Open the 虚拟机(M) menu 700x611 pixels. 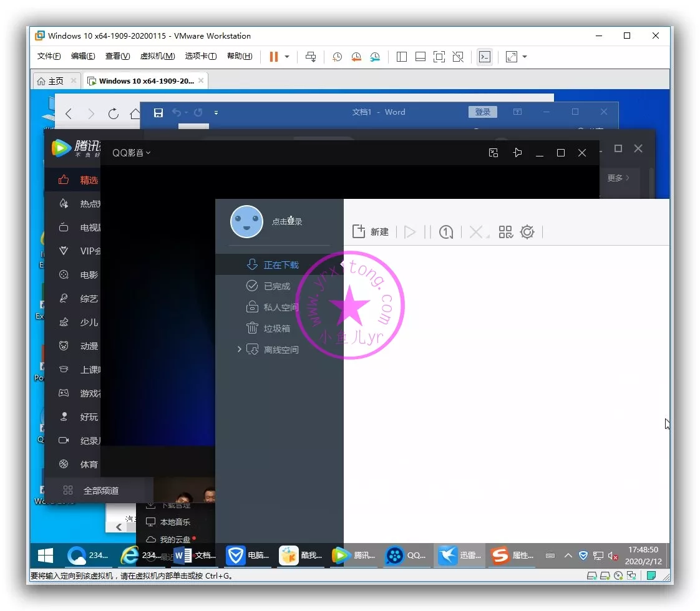[157, 56]
